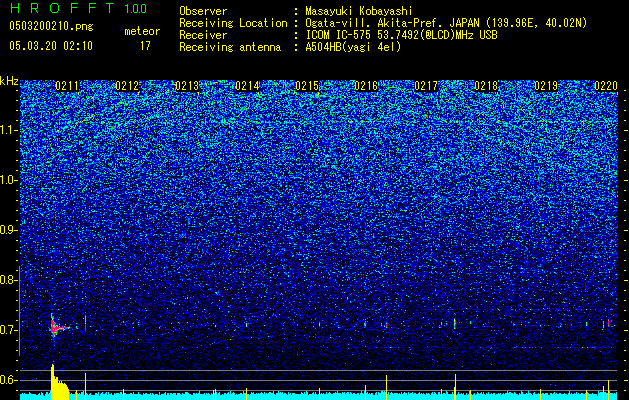
Task: Click the 0211 time marker
Action: point(67,86)
